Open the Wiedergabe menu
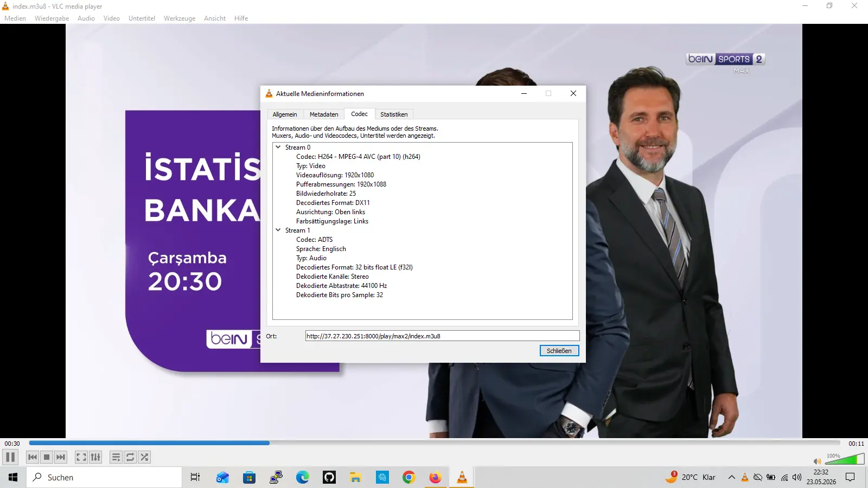 [52, 18]
